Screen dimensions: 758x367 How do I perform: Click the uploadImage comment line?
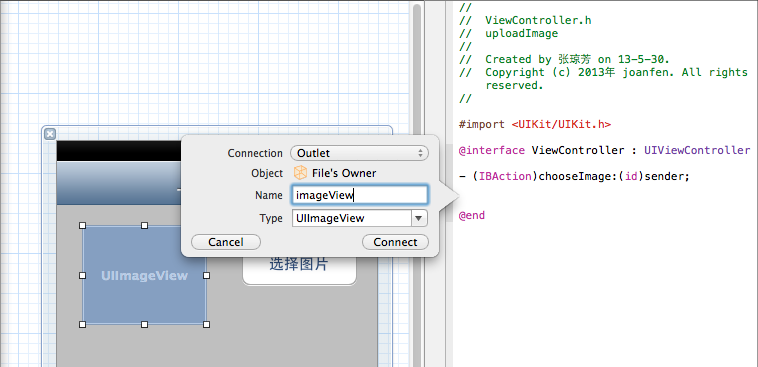pyautogui.click(x=509, y=33)
